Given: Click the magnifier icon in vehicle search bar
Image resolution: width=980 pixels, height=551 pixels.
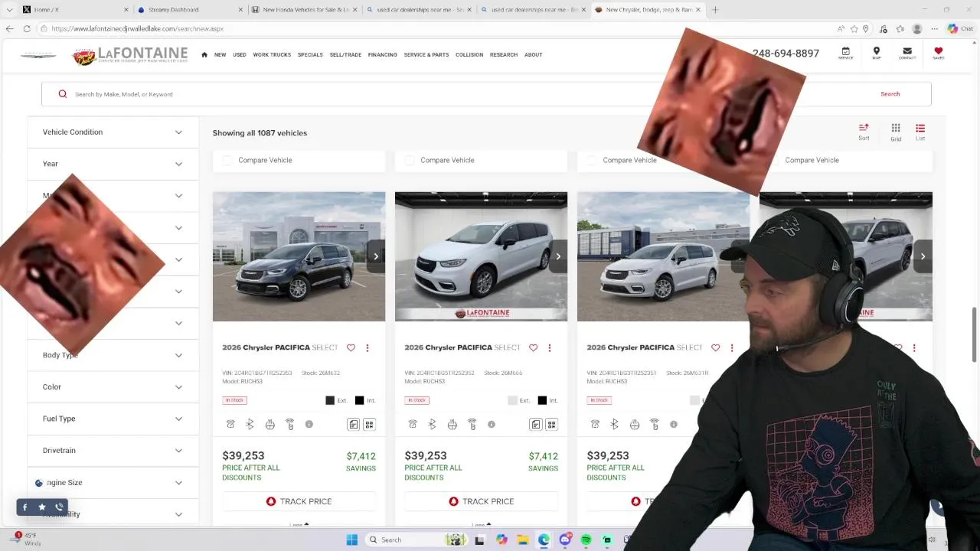Looking at the screenshot, I should click(63, 94).
